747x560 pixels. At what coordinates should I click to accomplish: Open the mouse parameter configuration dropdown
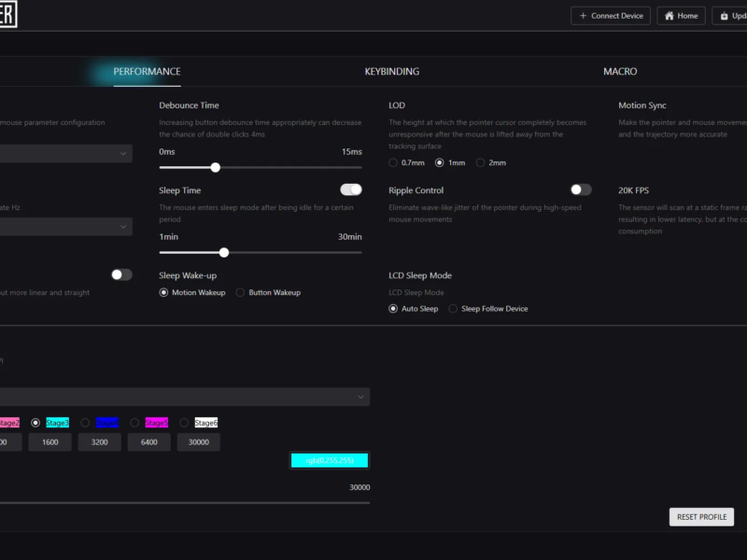[x=66, y=153]
